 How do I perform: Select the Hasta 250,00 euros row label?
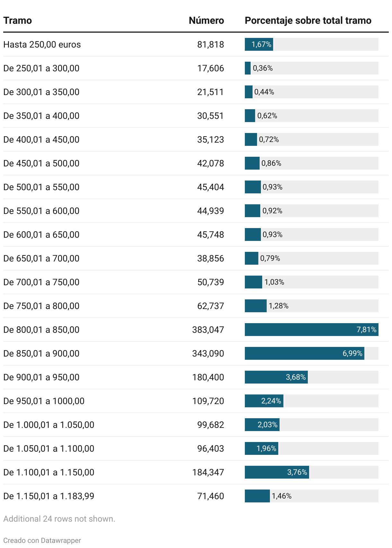click(x=42, y=44)
